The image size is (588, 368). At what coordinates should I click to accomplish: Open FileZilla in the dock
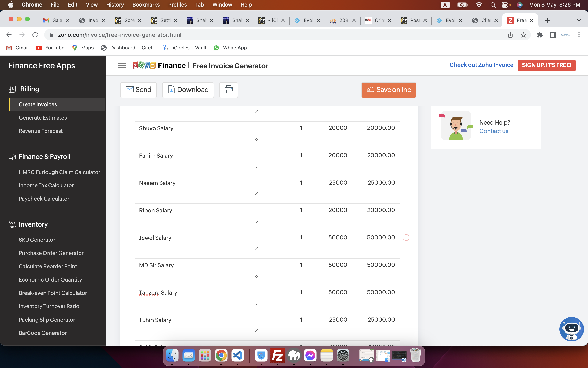277,355
